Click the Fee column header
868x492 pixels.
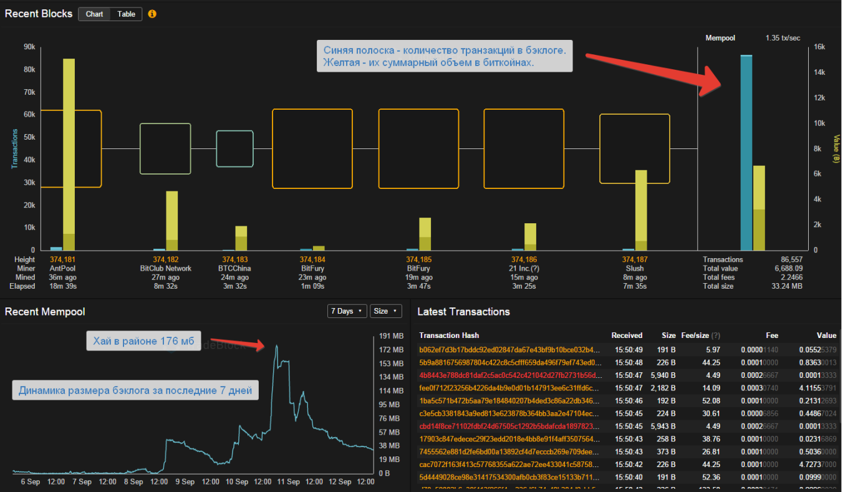click(772, 335)
